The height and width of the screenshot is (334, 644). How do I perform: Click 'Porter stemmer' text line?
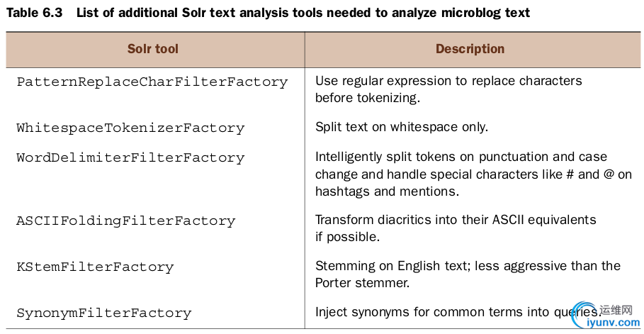pyautogui.click(x=362, y=283)
